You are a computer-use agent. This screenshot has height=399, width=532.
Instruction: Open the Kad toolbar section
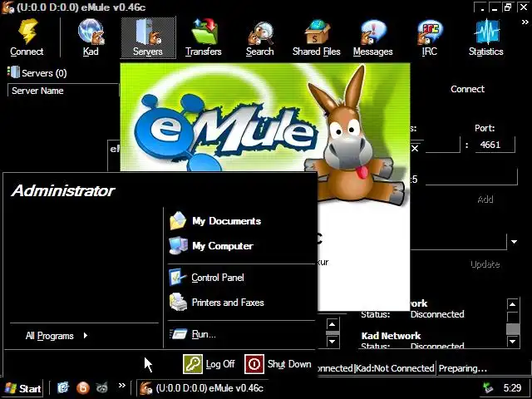tap(91, 37)
